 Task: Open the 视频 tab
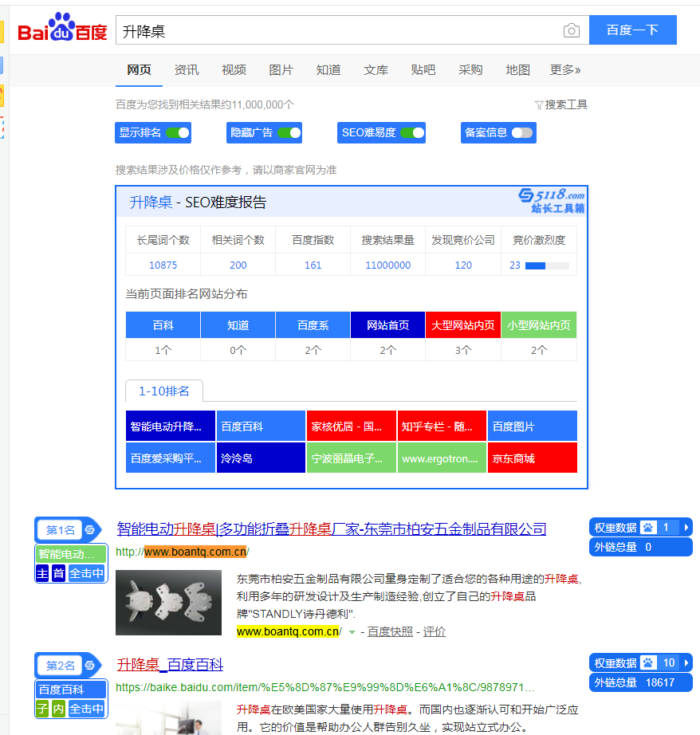point(234,70)
